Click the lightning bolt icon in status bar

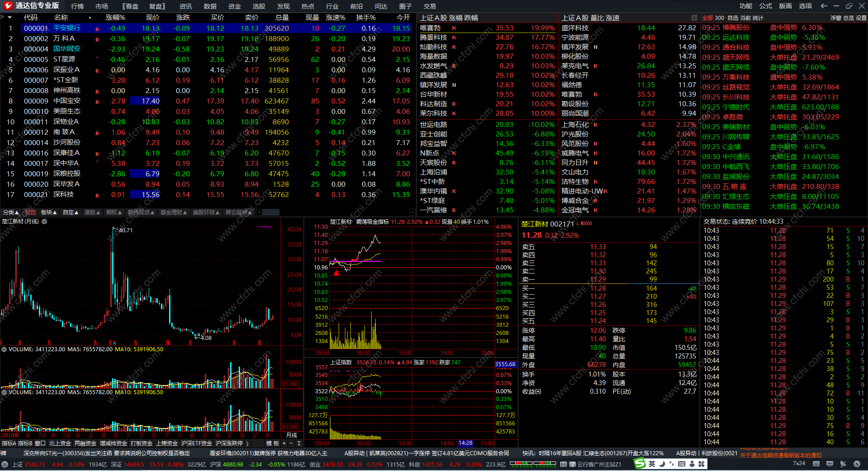pyautogui.click(x=857, y=464)
